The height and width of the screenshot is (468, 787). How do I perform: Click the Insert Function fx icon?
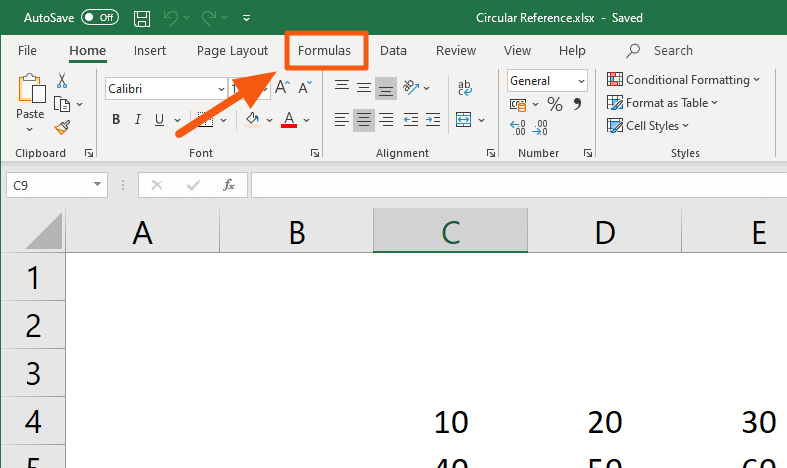coord(229,185)
